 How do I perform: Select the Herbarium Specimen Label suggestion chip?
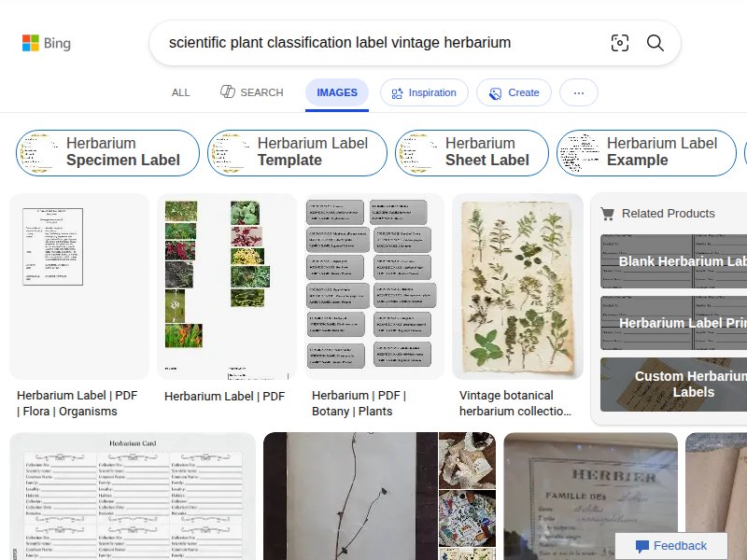tap(107, 152)
